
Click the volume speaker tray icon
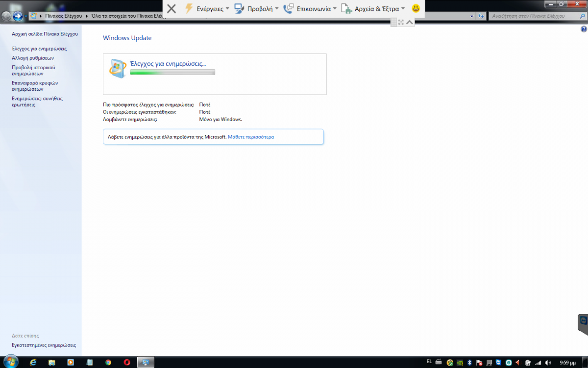click(548, 363)
